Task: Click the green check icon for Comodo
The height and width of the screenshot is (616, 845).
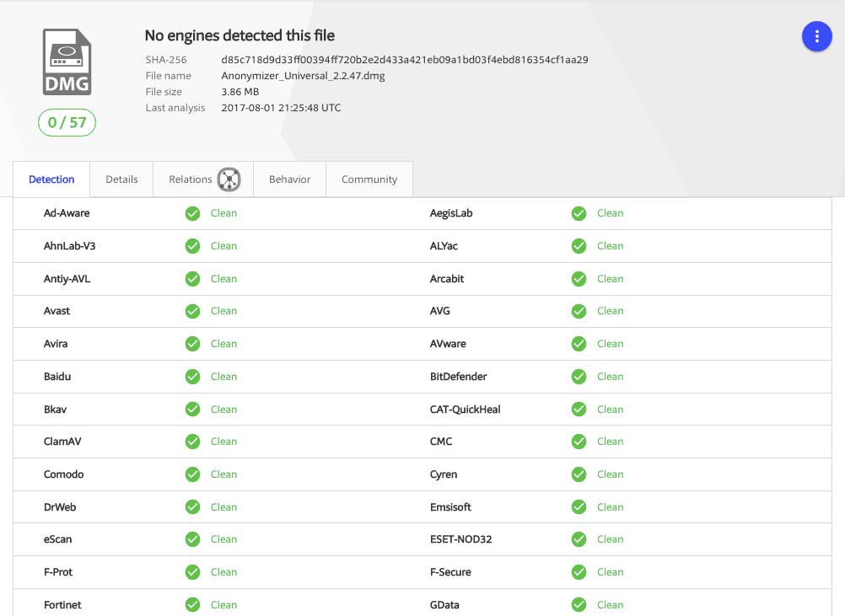Action: pos(192,474)
